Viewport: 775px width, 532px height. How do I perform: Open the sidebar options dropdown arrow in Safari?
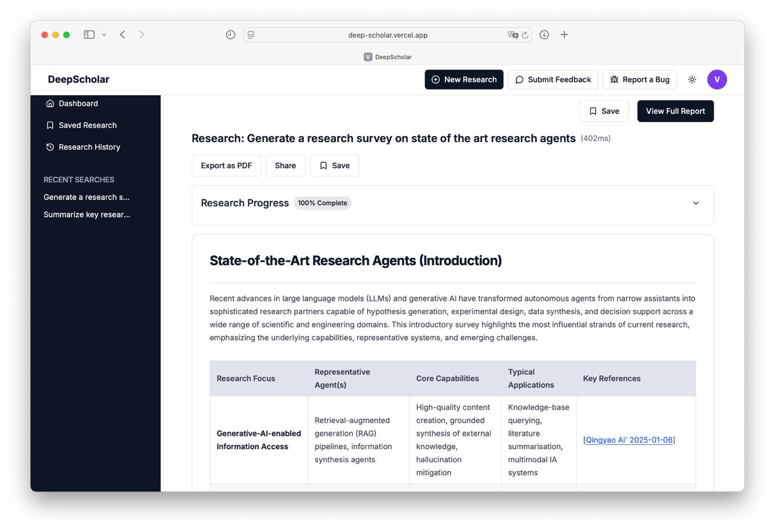point(104,35)
